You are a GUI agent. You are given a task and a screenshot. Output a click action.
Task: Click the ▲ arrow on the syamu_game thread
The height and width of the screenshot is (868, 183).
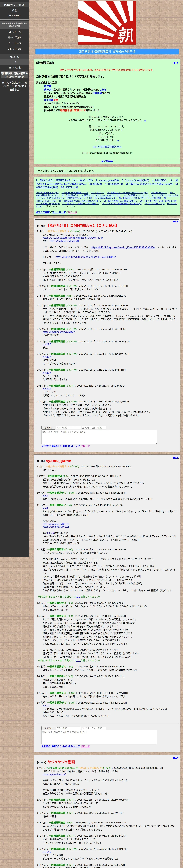coord(176,457)
